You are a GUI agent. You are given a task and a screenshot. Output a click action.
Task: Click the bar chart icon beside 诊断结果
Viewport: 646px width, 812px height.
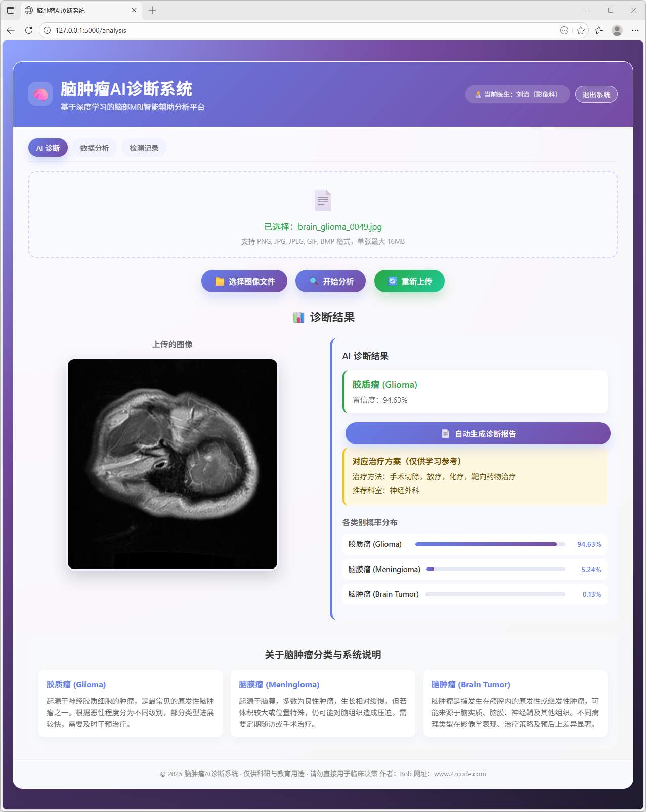click(298, 317)
